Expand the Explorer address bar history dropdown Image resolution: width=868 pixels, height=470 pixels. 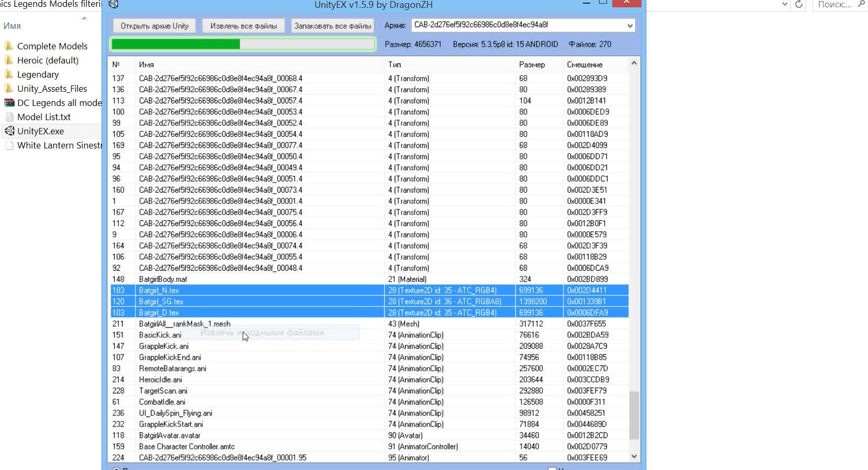[784, 5]
